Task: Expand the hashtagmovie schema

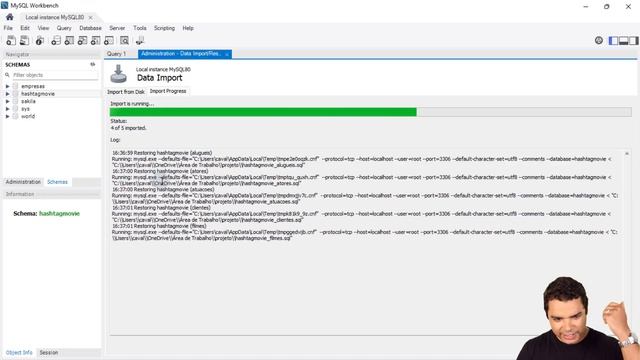Action: pyautogui.click(x=7, y=94)
